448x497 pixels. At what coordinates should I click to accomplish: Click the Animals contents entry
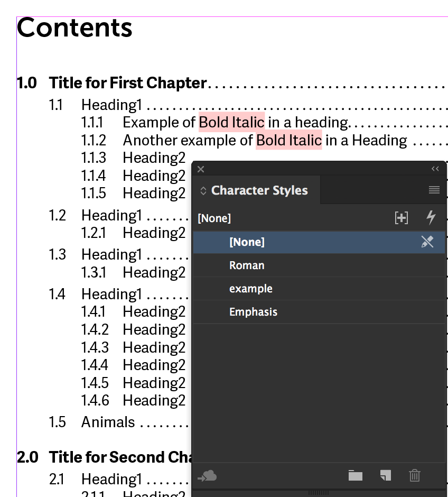(x=108, y=422)
